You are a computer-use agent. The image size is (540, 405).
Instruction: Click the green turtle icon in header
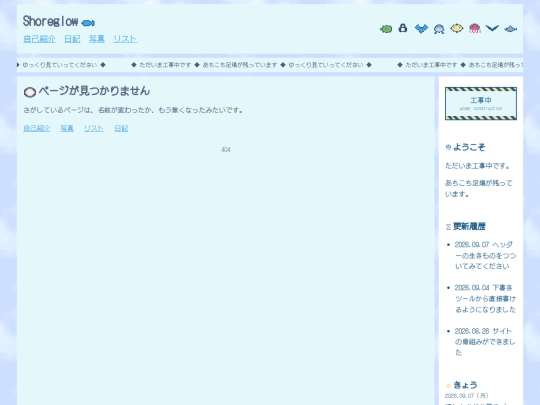(x=386, y=29)
